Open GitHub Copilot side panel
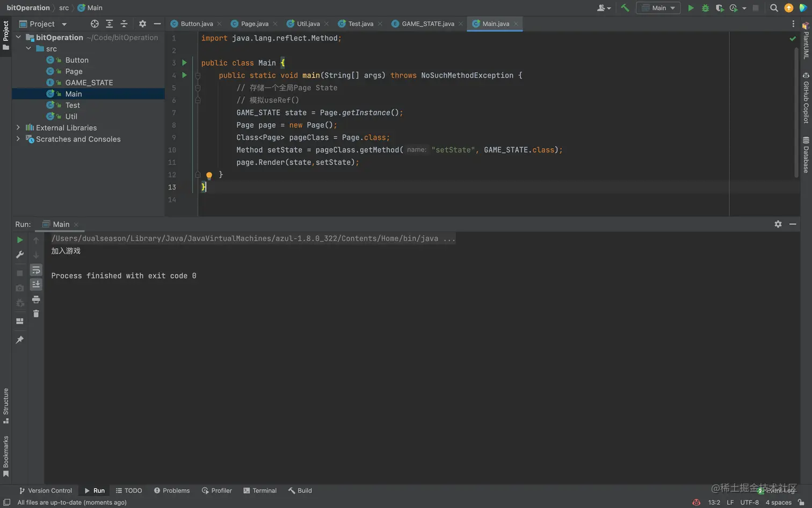Screen dimensions: 812x508 click(x=806, y=98)
